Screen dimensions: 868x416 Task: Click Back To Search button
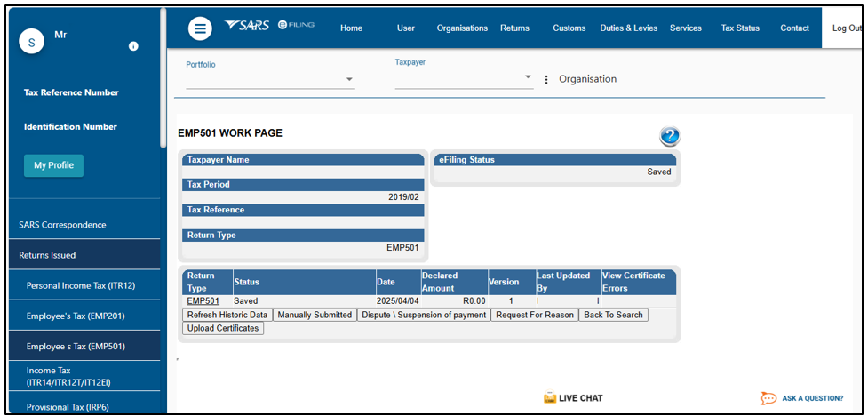coord(613,316)
